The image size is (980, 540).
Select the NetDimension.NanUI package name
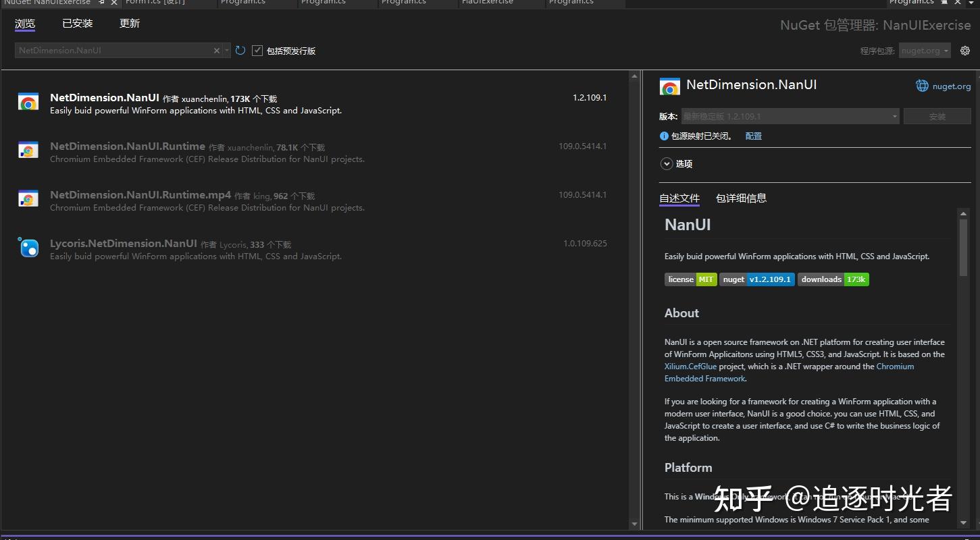coord(105,98)
